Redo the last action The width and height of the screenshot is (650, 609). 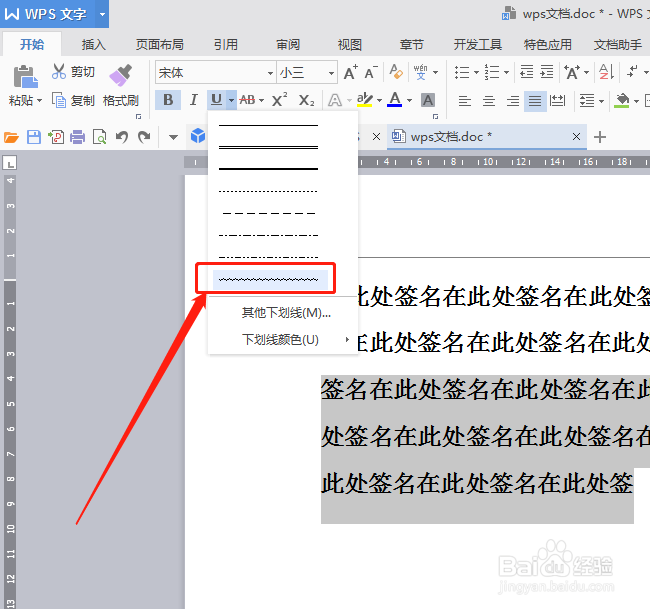pos(144,137)
